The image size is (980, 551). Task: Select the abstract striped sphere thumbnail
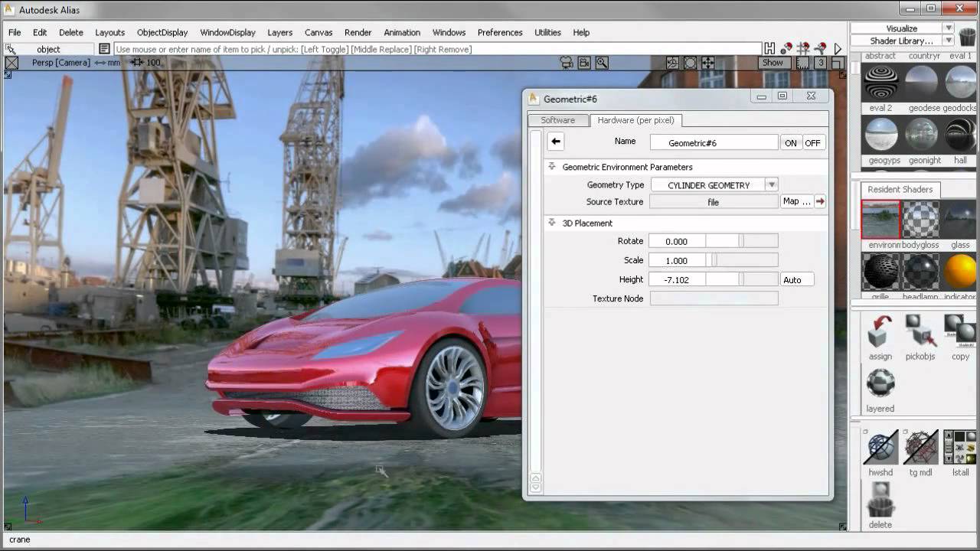click(880, 82)
